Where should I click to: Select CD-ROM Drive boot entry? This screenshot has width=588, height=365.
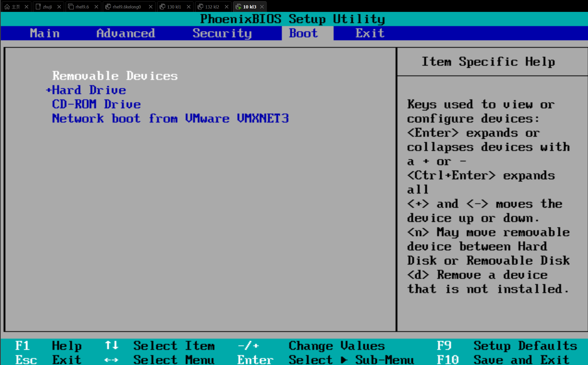(96, 105)
